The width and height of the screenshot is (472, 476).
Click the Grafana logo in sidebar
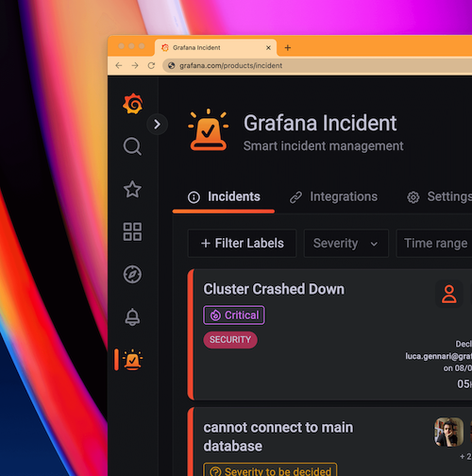click(132, 104)
